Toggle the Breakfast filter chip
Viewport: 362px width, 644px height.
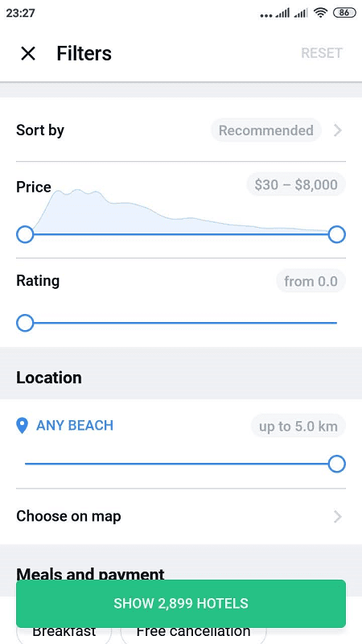click(x=64, y=633)
